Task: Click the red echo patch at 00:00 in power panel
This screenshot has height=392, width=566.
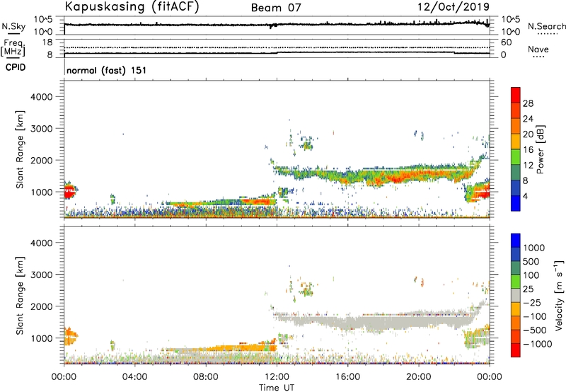Action: [69, 191]
